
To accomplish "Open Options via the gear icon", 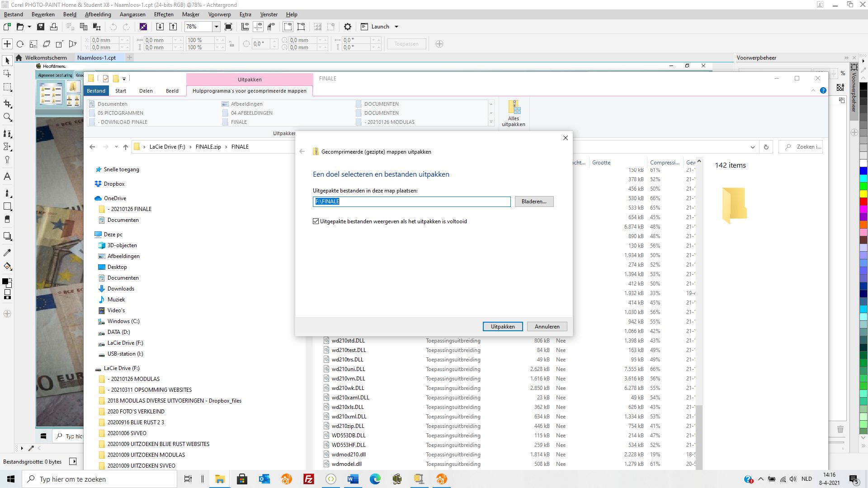I will pyautogui.click(x=348, y=27).
